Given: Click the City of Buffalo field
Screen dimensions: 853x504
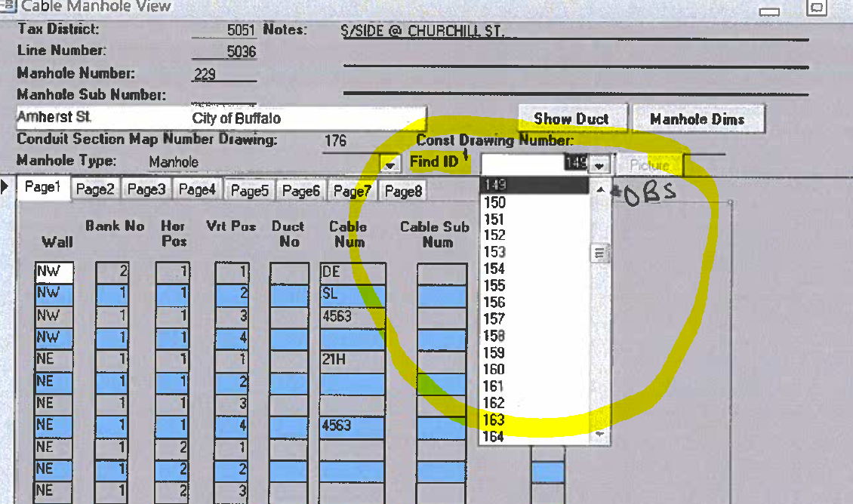Looking at the screenshot, I should pyautogui.click(x=308, y=118).
